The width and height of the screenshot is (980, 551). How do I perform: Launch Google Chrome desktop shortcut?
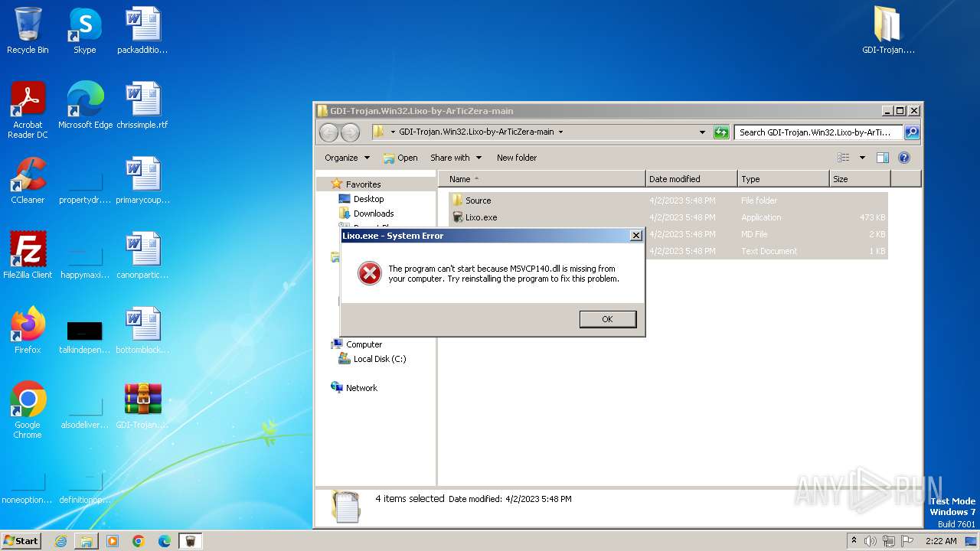pyautogui.click(x=28, y=410)
